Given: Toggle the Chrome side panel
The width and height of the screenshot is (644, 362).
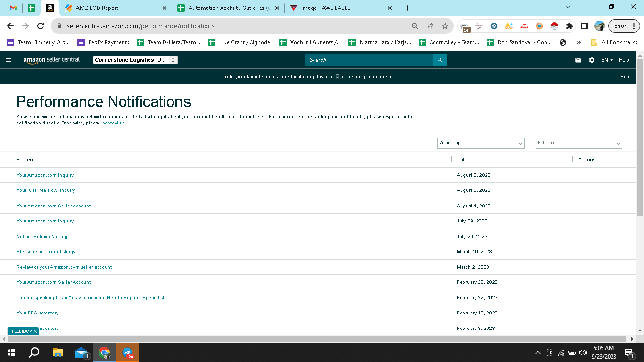Looking at the screenshot, I should pos(584,26).
